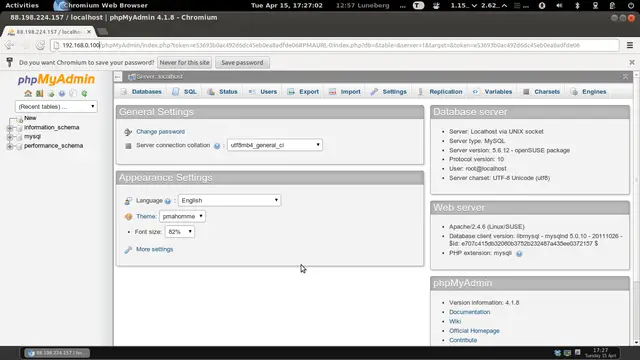Click the More settings link

point(155,249)
